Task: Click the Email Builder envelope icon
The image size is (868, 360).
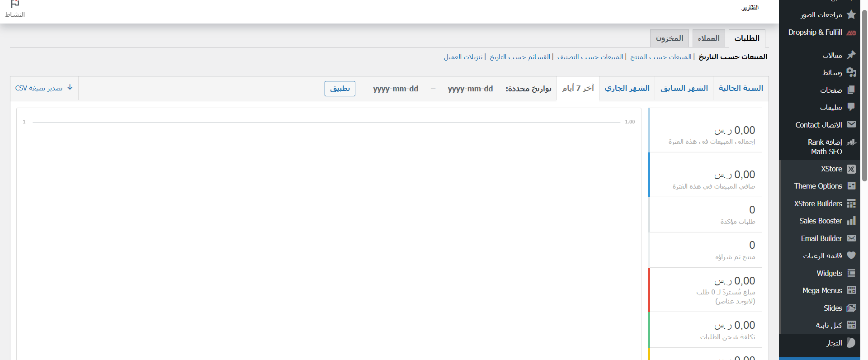Action: point(851,238)
